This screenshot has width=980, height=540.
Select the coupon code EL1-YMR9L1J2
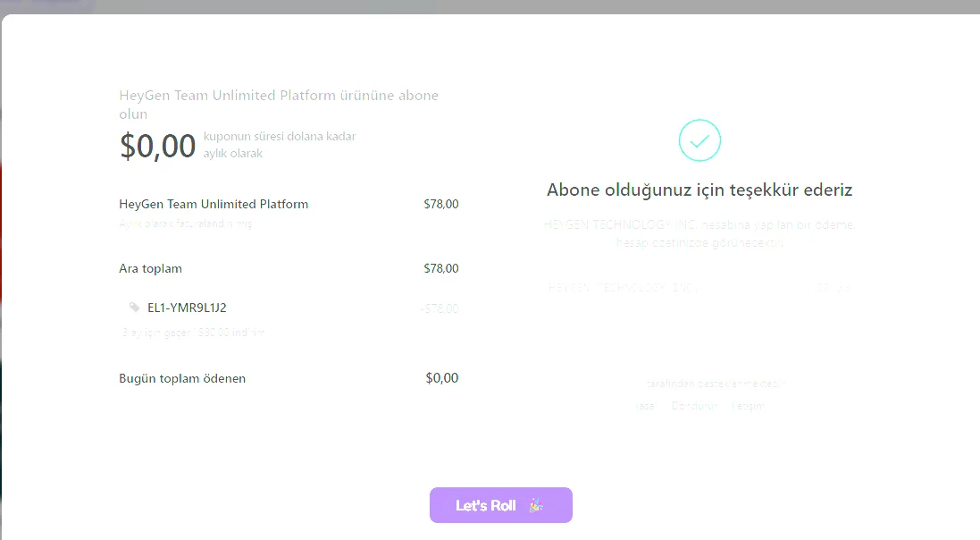pos(187,308)
